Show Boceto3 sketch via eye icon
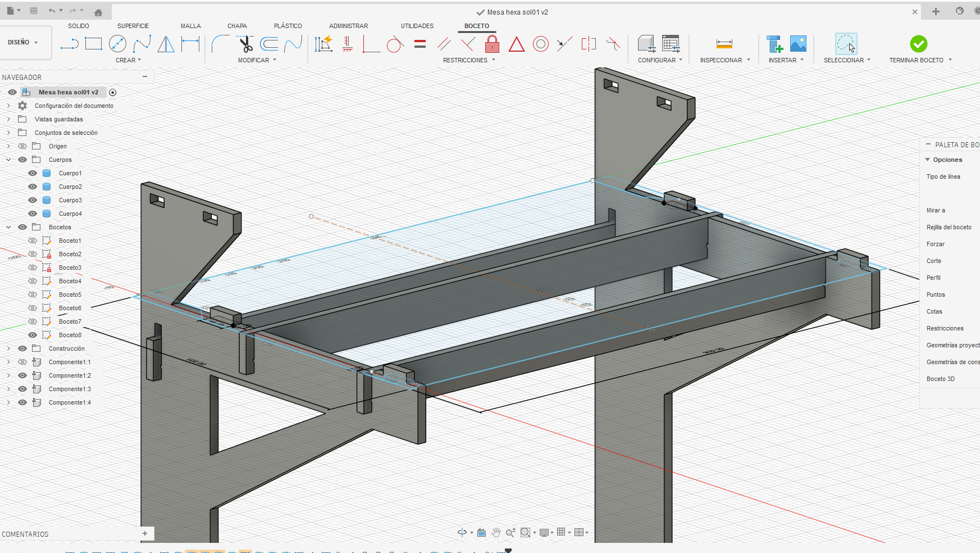Viewport: 980px width, 553px height. pyautogui.click(x=33, y=268)
